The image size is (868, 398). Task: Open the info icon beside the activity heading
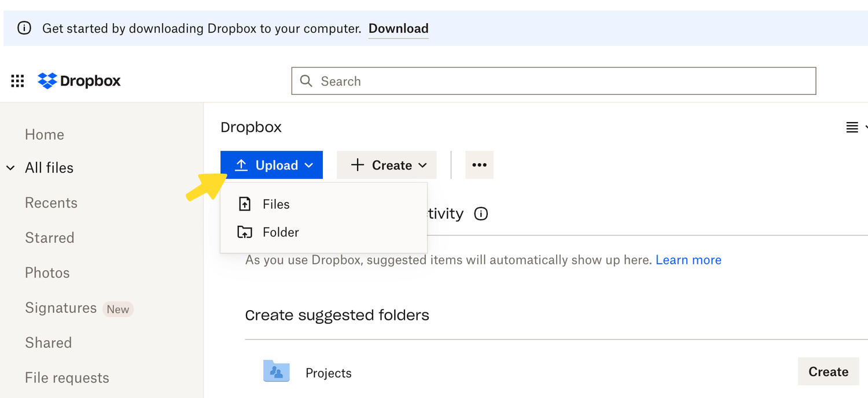(x=481, y=214)
